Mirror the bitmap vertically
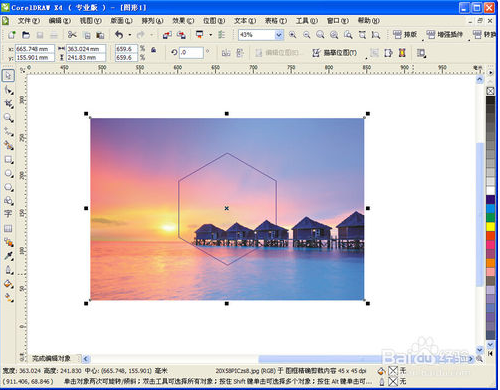This screenshot has height=390, width=500. [240, 53]
